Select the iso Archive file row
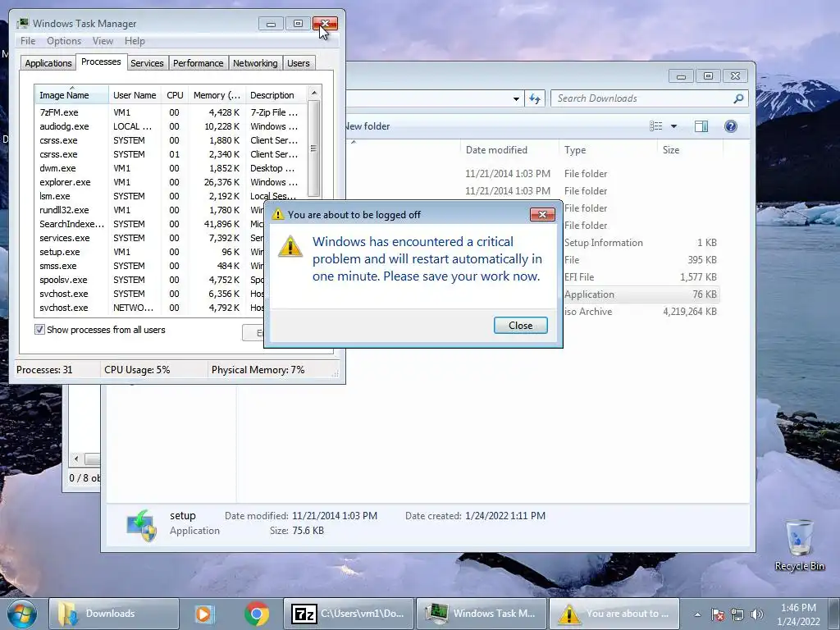 click(x=640, y=312)
